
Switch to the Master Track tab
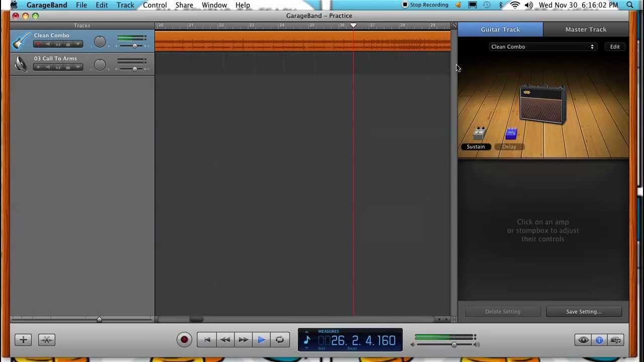pos(586,29)
